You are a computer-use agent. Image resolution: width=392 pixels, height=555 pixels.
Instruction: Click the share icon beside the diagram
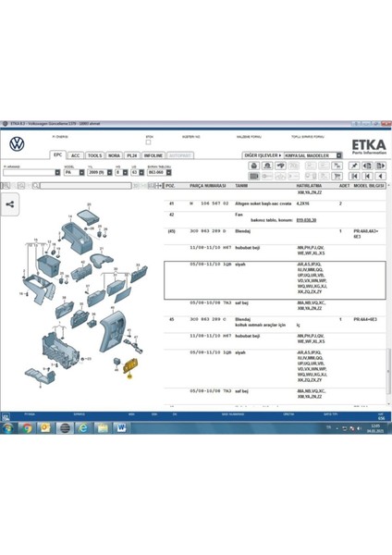10,204
